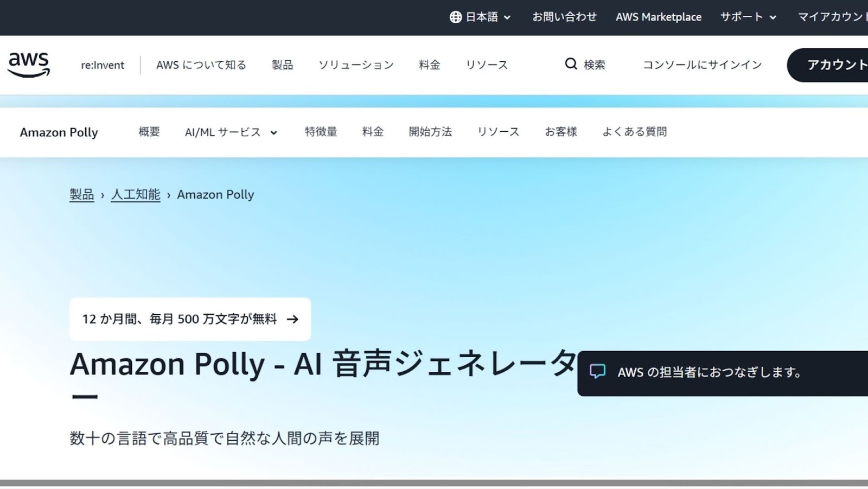Click the search magnifier icon
This screenshot has width=868, height=489.
(571, 64)
